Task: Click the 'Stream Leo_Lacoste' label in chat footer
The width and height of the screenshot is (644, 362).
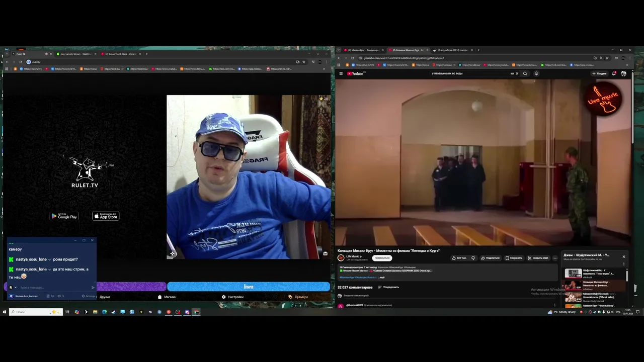Action: (x=27, y=296)
